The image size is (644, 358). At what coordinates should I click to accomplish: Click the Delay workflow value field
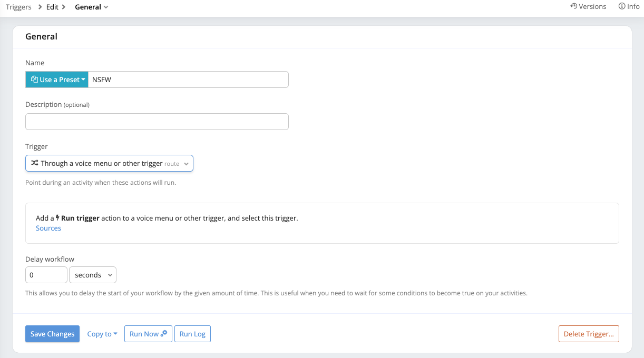(x=46, y=274)
